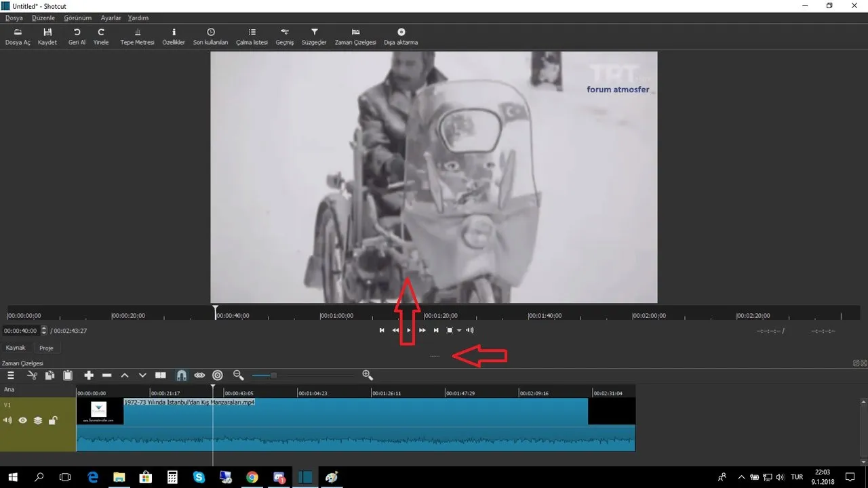The image size is (868, 488).
Task: Open the timeline hamburger menu
Action: pyautogui.click(x=11, y=375)
